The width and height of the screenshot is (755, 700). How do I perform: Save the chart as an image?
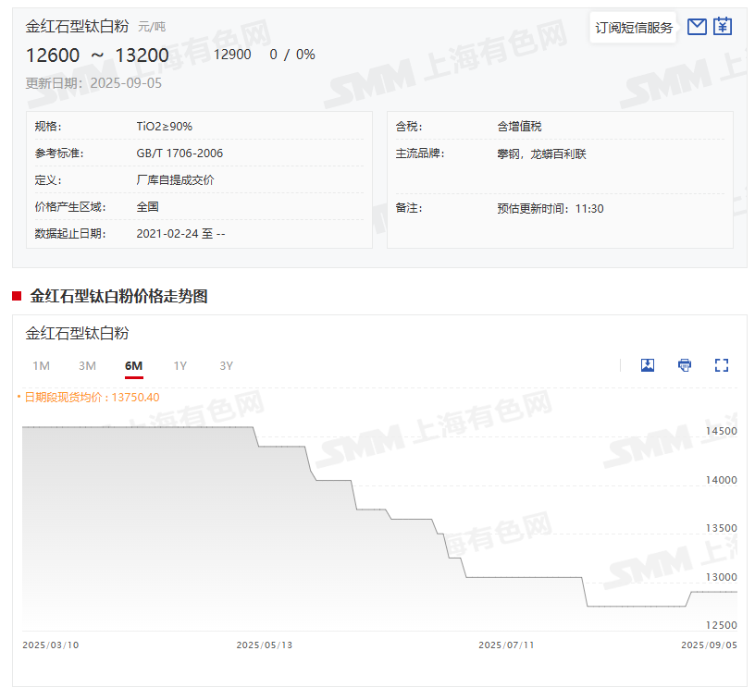pos(648,365)
